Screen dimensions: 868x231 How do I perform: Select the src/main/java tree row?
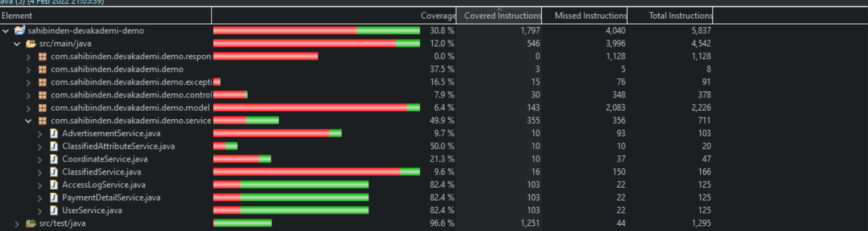click(x=434, y=43)
